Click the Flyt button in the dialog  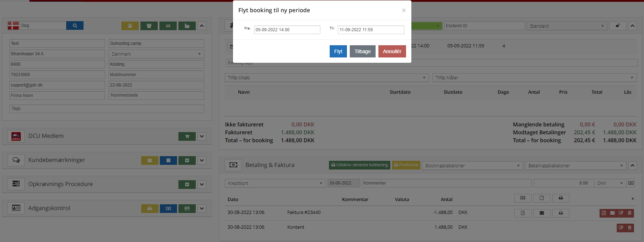coord(338,51)
